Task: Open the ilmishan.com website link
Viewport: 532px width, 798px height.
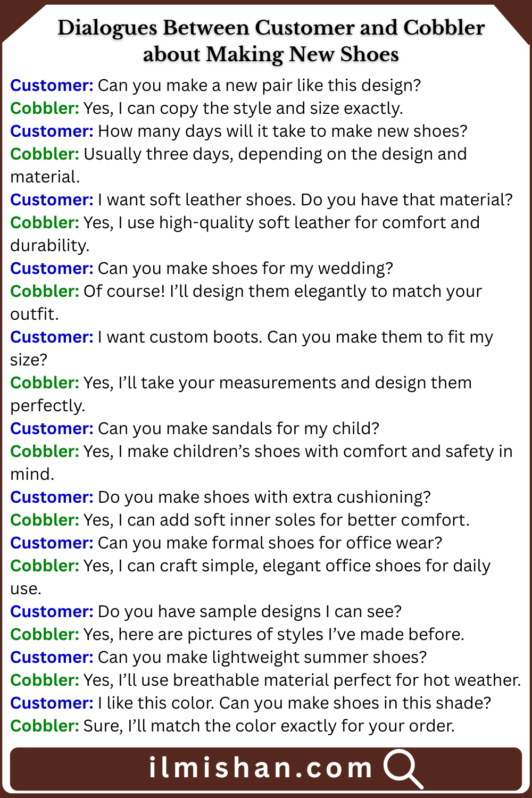Action: pos(260,768)
